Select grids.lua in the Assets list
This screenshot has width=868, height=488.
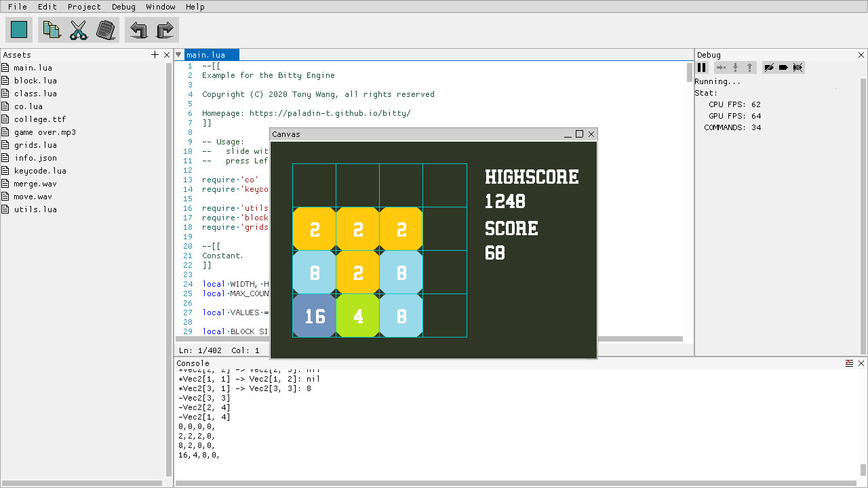35,145
